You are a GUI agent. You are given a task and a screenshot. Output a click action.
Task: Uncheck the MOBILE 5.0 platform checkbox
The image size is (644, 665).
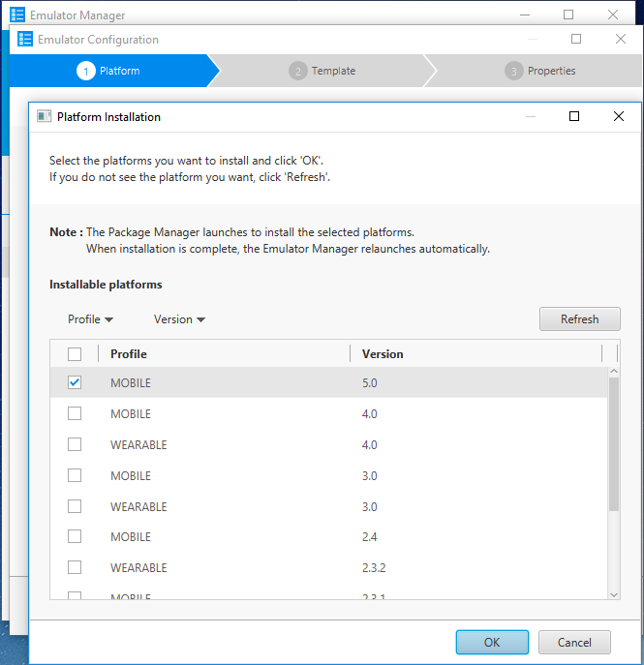click(75, 382)
